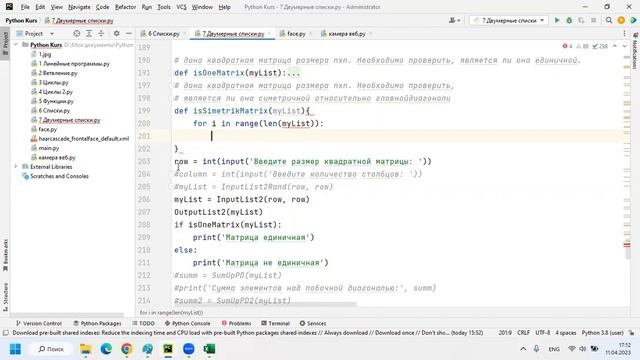Image resolution: width=640 pixels, height=360 pixels.
Task: Hide the Project tool window
Action: click(x=129, y=33)
